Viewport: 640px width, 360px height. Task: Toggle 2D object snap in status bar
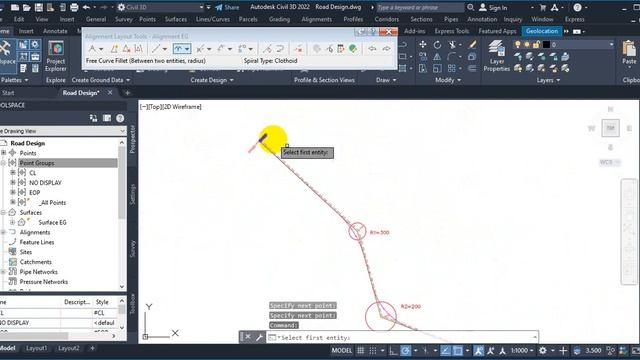(458, 350)
